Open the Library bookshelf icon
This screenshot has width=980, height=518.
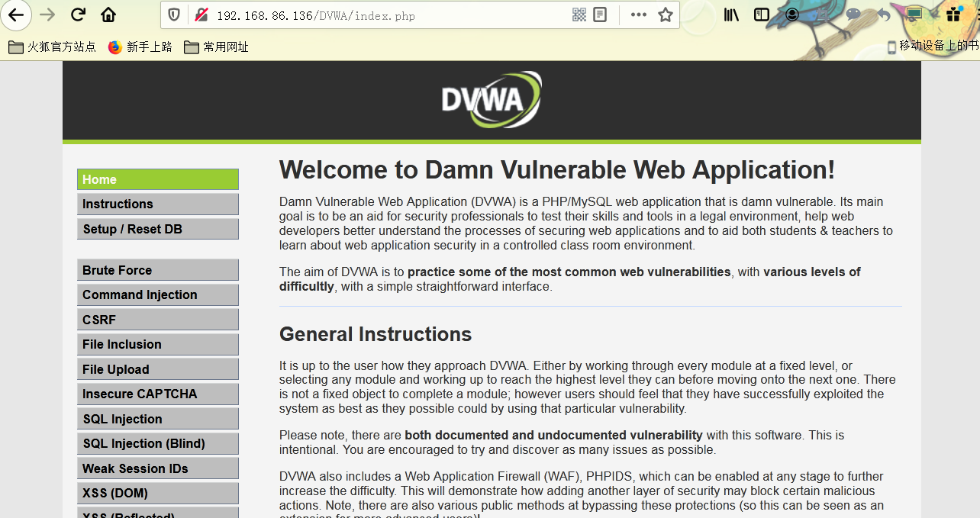click(x=731, y=14)
